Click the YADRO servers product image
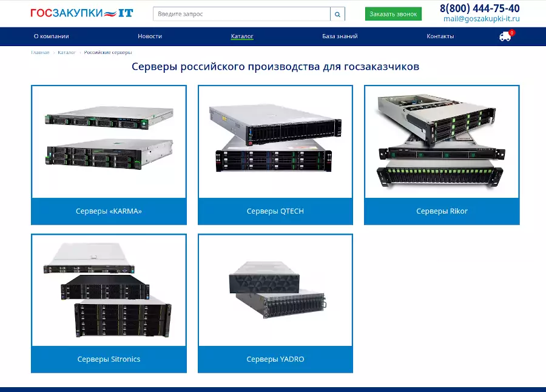546x392 pixels. tap(275, 290)
